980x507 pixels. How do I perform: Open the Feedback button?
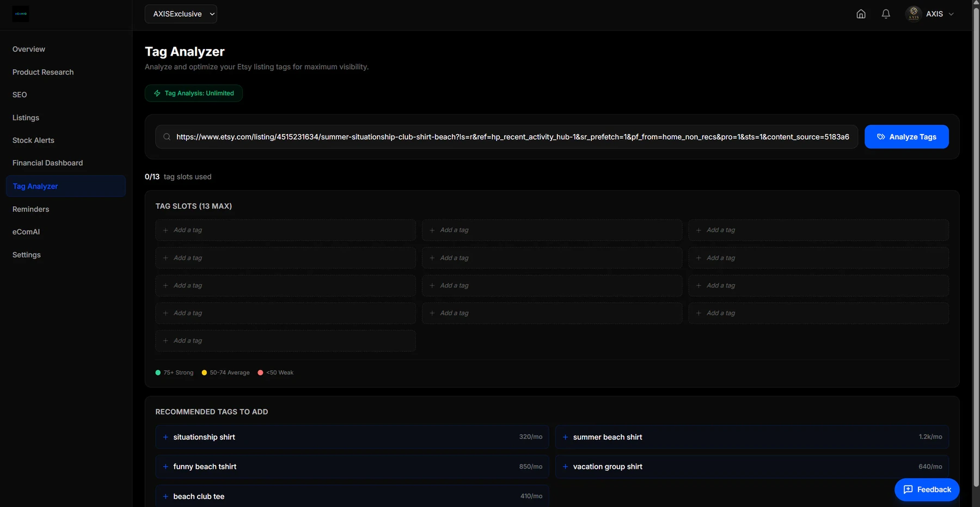click(927, 490)
